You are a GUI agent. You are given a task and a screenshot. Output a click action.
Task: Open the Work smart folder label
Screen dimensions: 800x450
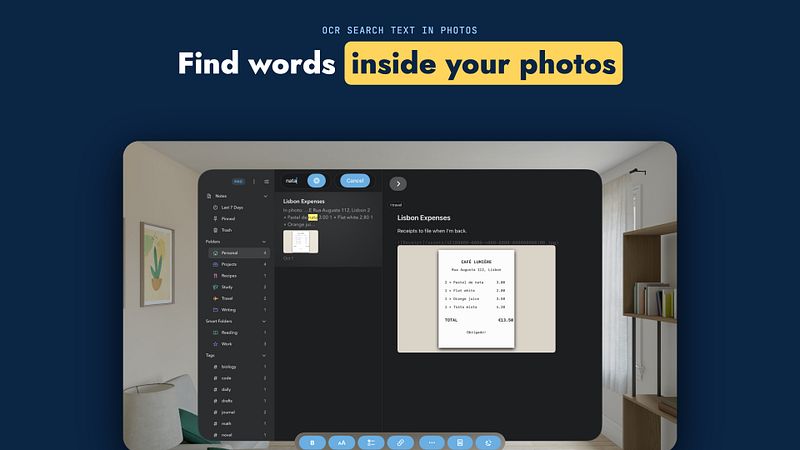click(x=227, y=344)
